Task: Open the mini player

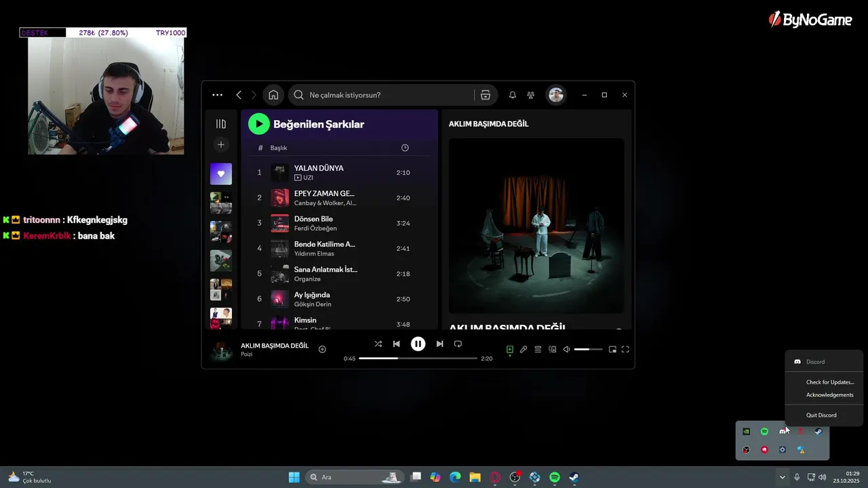Action: click(x=612, y=350)
